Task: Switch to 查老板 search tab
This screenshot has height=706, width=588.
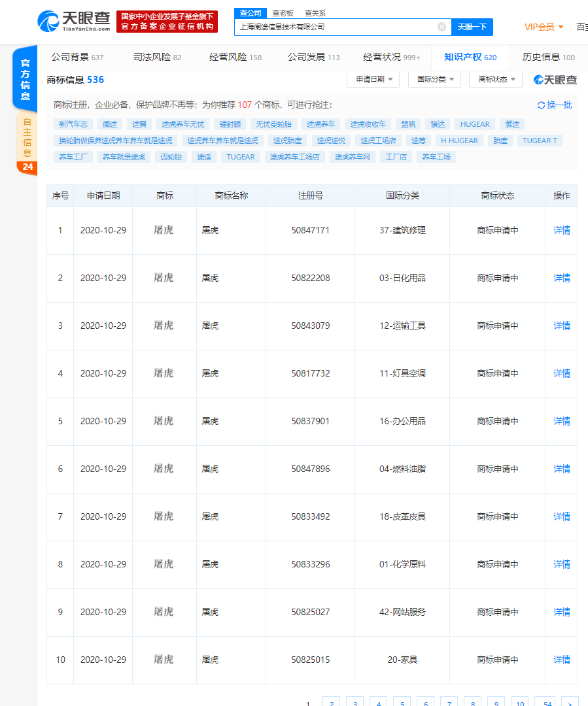Action: pos(283,14)
